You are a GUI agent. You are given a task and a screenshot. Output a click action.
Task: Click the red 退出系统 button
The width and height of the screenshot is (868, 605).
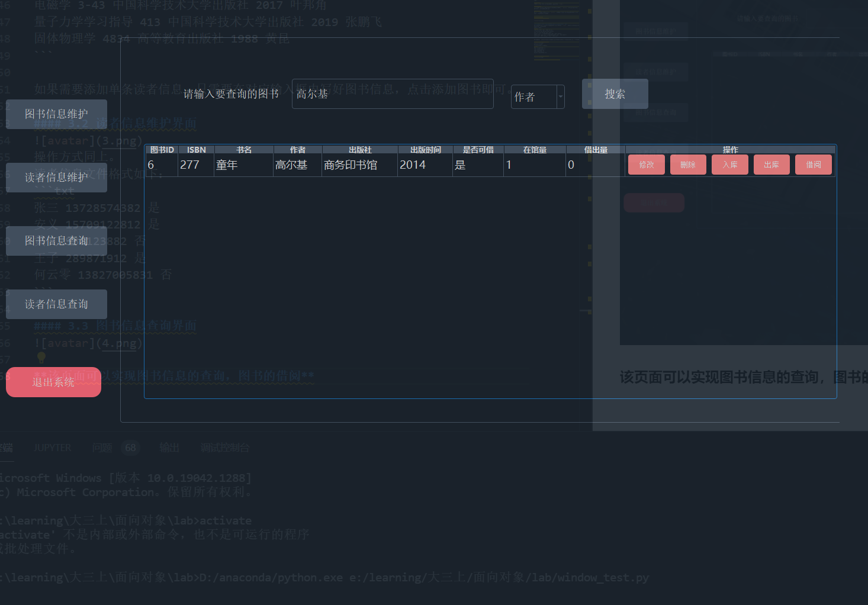coord(53,382)
